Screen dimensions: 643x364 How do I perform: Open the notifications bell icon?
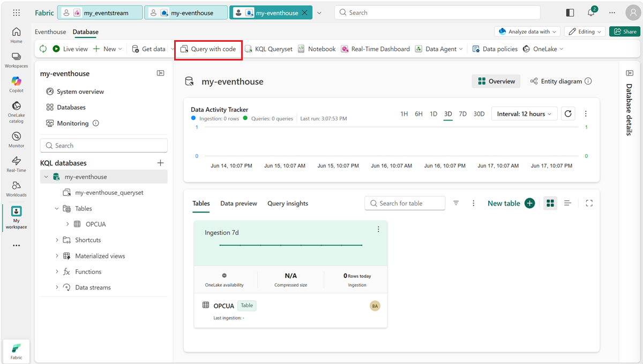click(x=592, y=13)
